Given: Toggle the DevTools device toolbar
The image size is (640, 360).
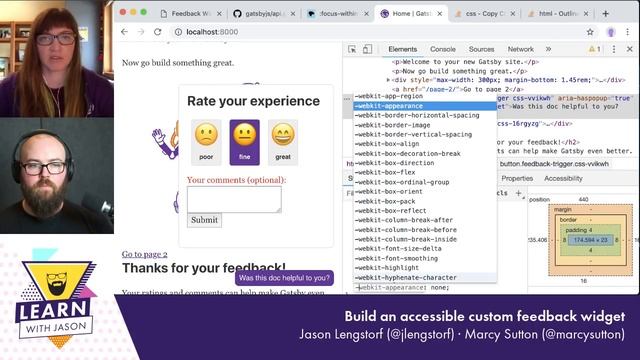Looking at the screenshot, I should 367,49.
